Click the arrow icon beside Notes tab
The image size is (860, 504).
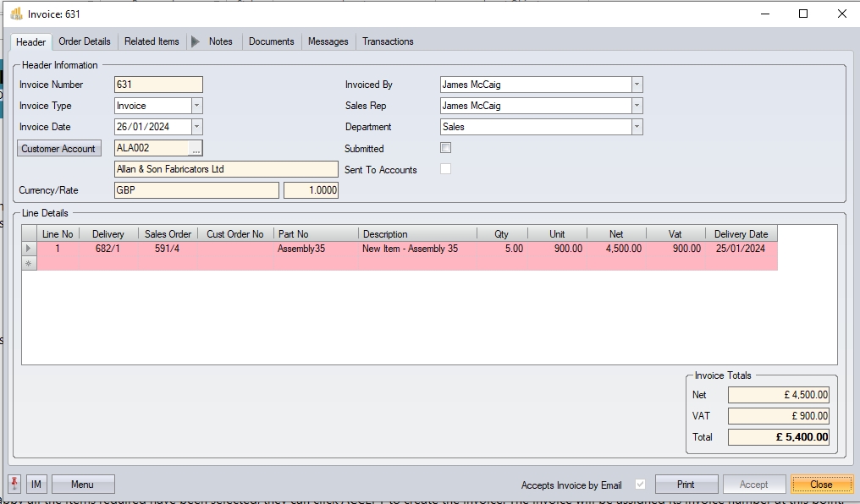click(196, 41)
